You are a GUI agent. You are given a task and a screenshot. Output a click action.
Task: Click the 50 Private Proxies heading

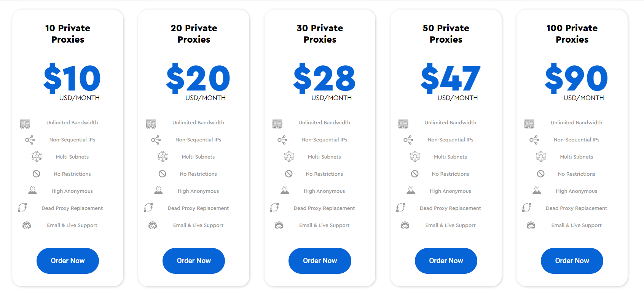tap(446, 34)
